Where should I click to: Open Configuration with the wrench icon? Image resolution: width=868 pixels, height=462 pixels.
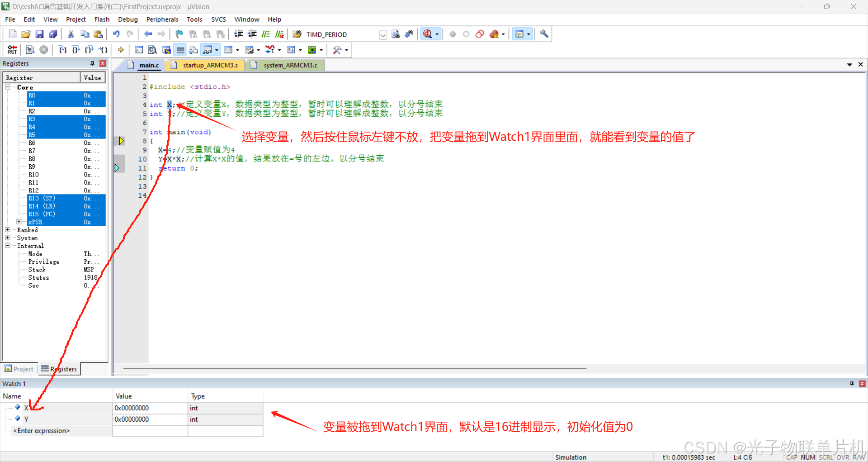[544, 34]
